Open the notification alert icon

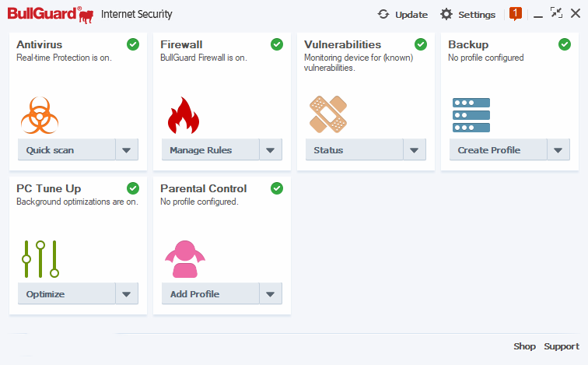[515, 13]
